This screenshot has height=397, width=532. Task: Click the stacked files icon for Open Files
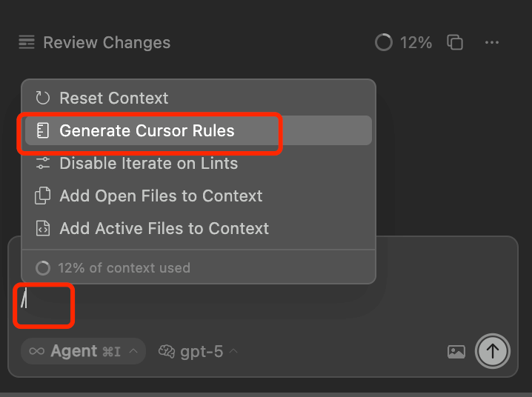(43, 196)
